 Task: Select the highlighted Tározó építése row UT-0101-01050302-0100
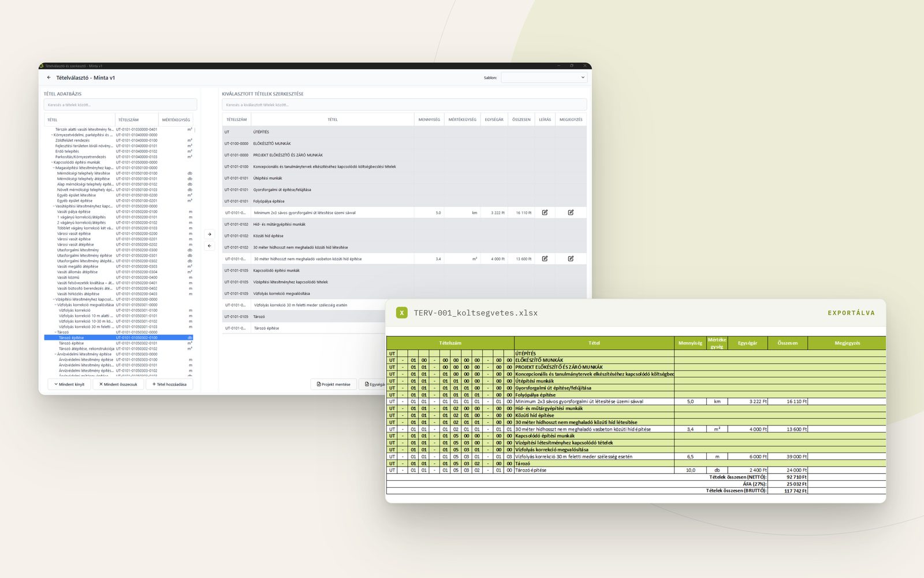[x=118, y=338]
